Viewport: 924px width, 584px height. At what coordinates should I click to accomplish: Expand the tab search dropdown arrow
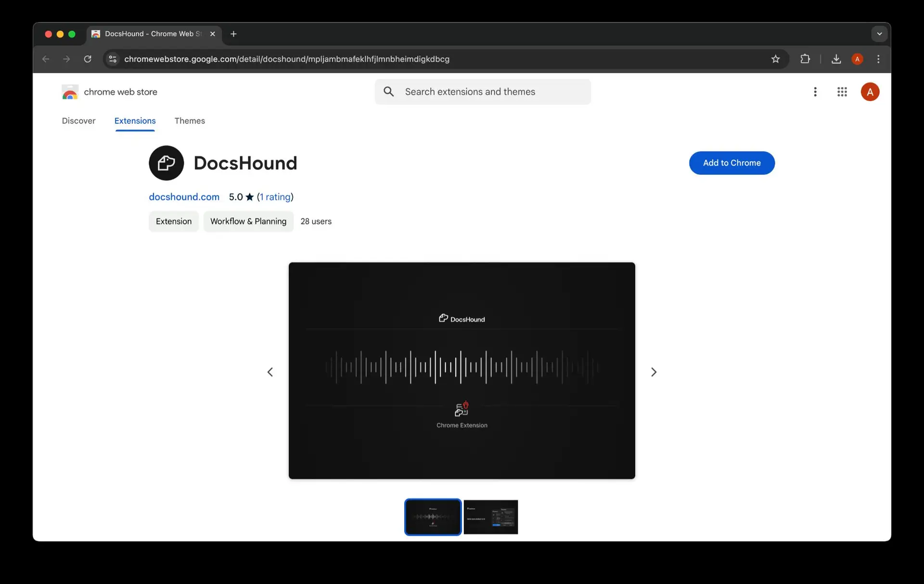point(879,34)
